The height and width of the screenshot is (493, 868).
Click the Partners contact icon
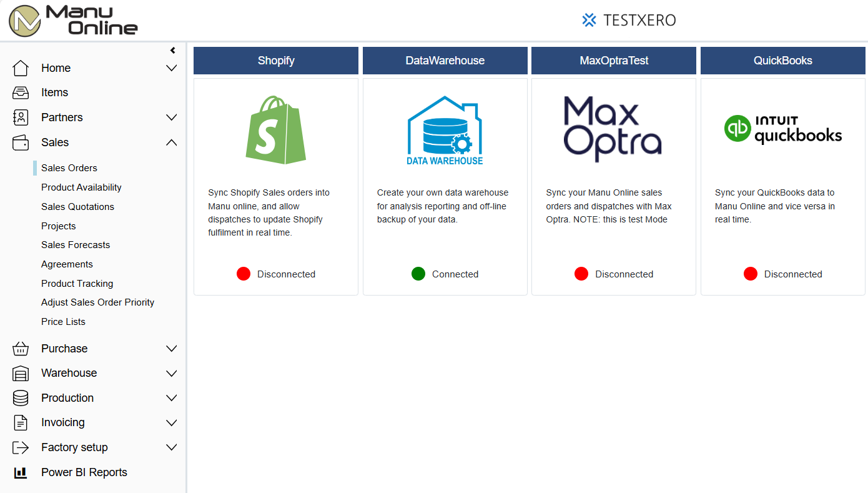point(21,117)
